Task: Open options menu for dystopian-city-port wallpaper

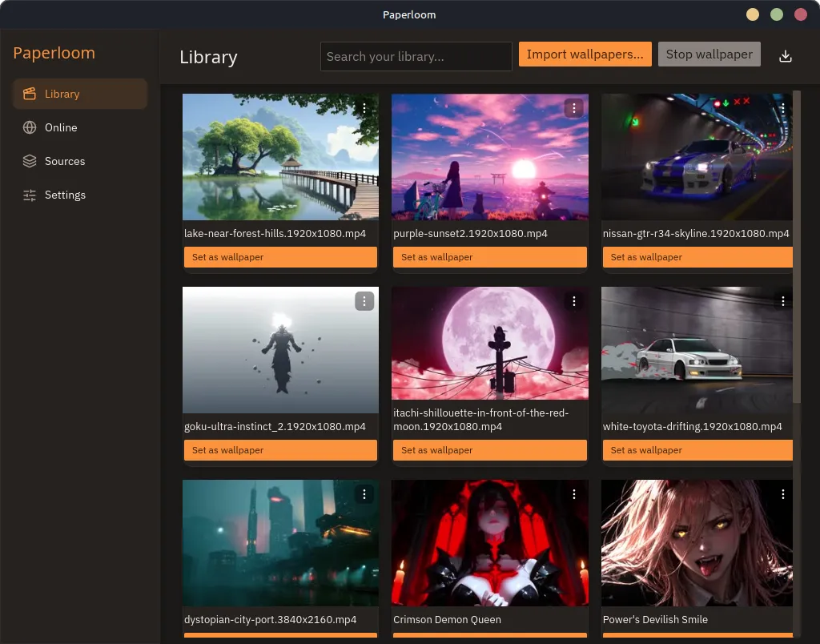Action: (364, 494)
